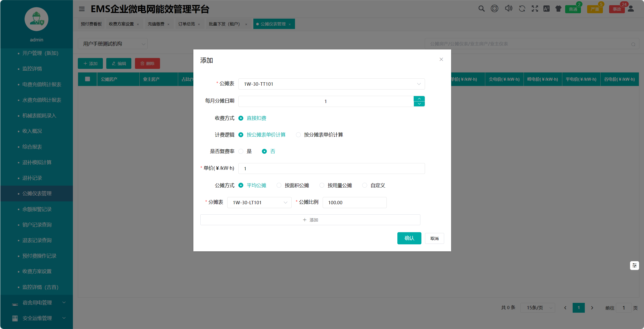Open the floating settings sliders icon

634,265
